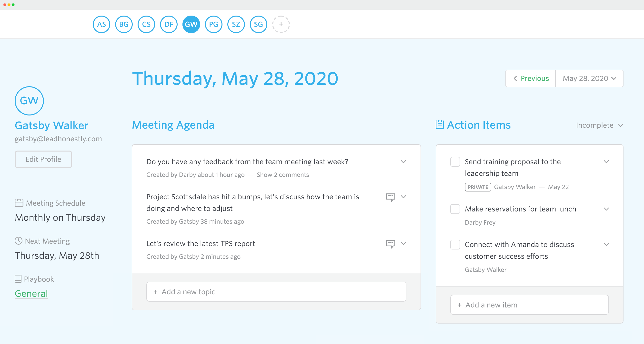Select the AS teammate avatar
This screenshot has width=644, height=344.
tap(101, 24)
